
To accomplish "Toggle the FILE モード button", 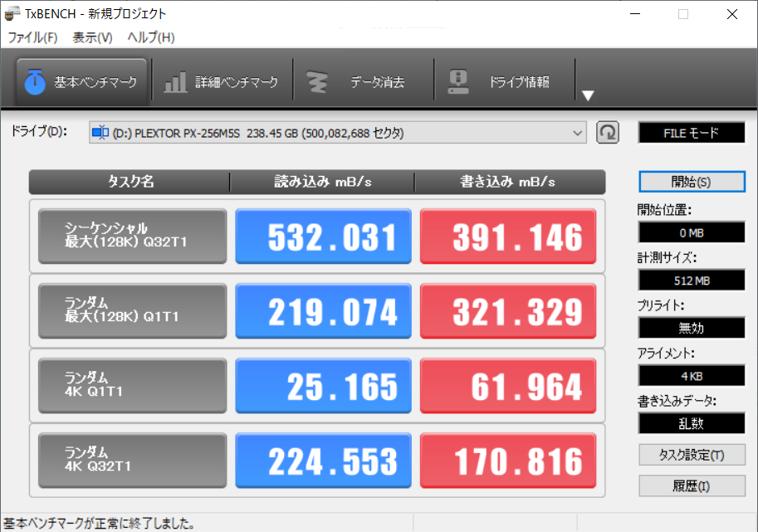I will pos(691,133).
